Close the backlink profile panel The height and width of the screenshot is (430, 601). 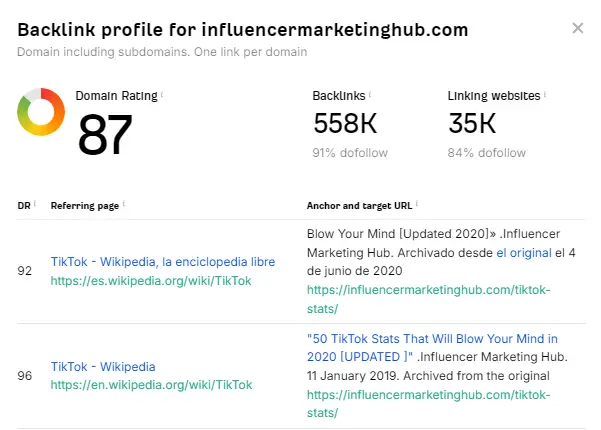(578, 28)
